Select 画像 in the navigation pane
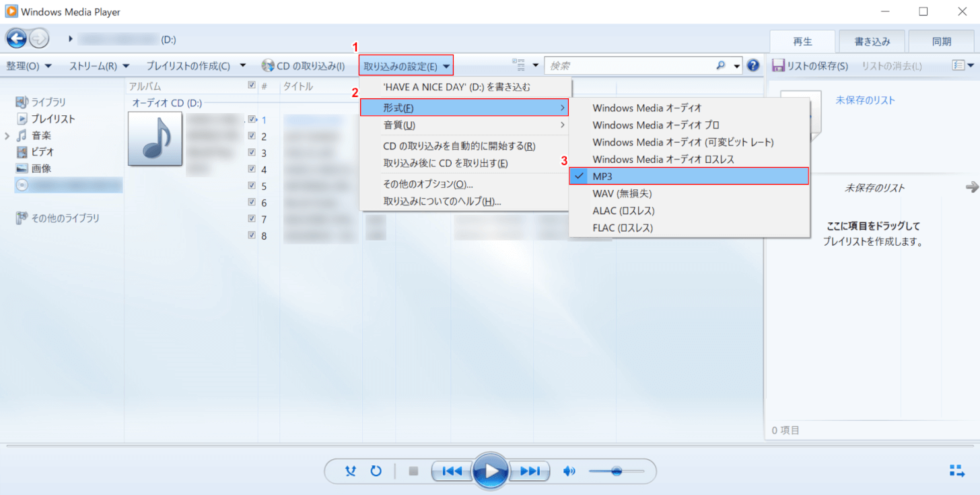 (33, 168)
